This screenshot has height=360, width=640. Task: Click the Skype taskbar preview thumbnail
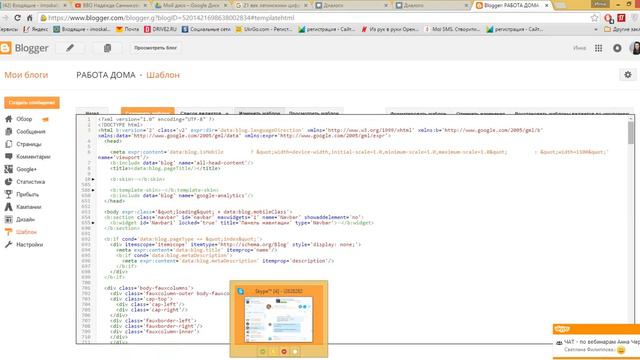pos(278,320)
